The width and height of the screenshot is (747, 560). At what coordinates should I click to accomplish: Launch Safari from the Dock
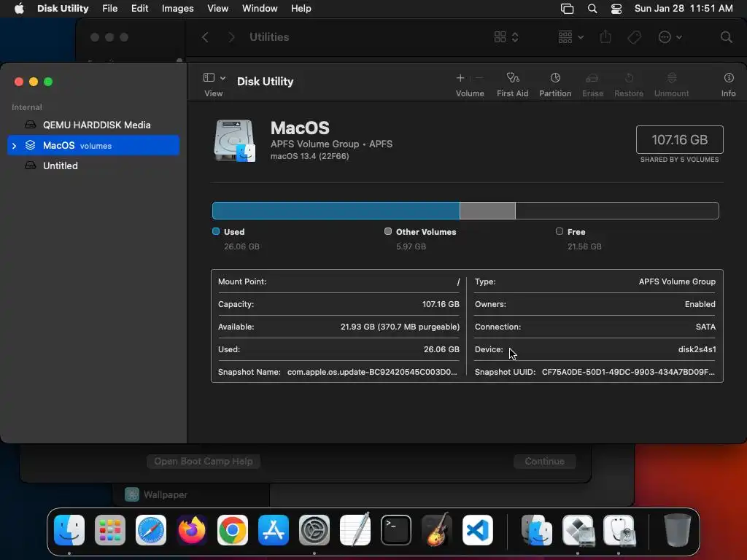151,530
